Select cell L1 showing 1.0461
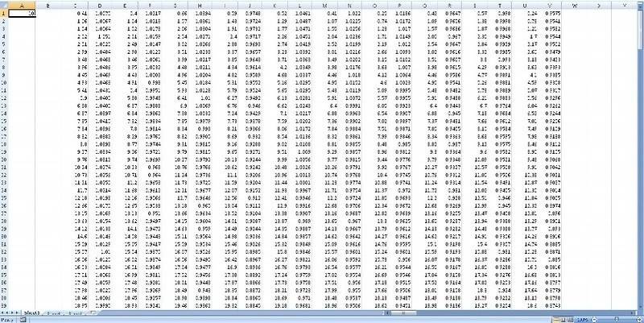This screenshot has height=323, width=644. (x=299, y=13)
